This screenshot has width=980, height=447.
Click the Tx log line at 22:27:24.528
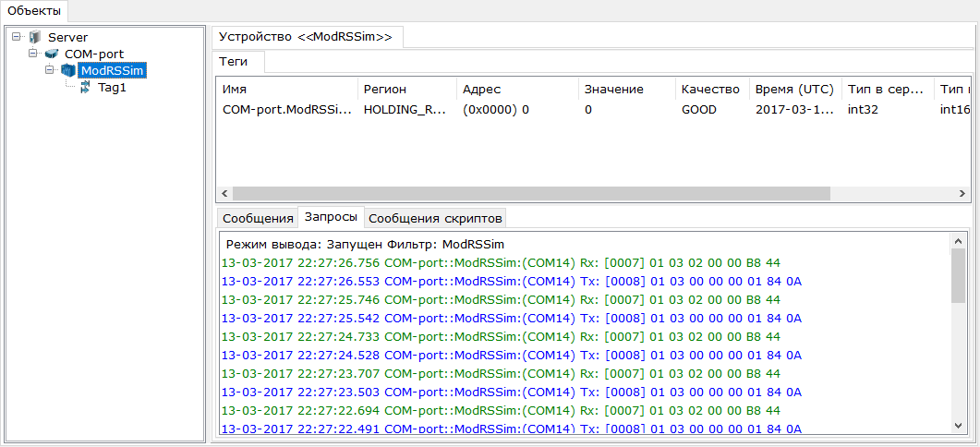point(512,355)
